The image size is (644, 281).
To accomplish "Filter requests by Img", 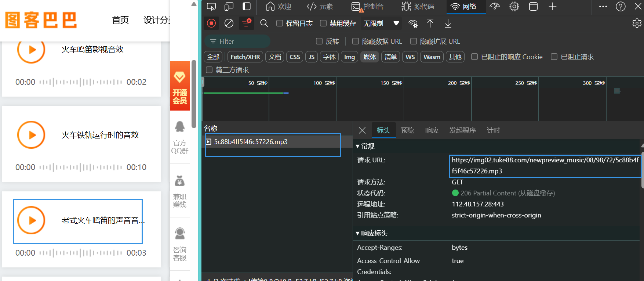I will coord(349,57).
